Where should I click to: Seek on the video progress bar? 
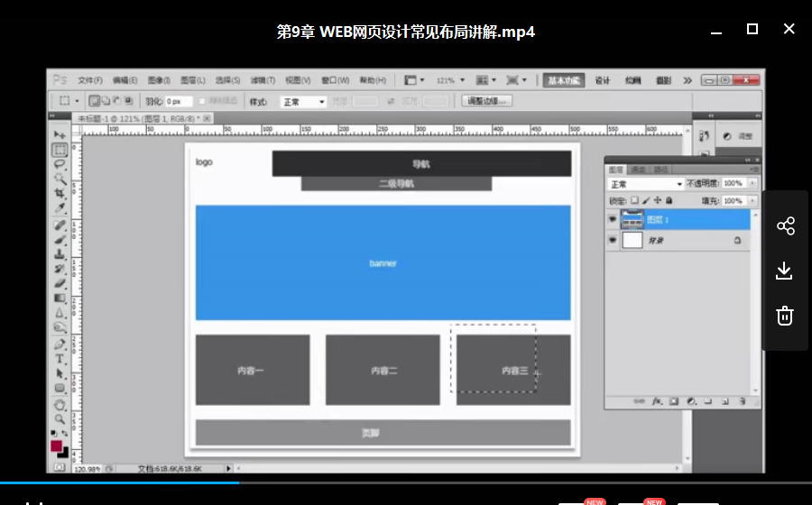pos(406,482)
